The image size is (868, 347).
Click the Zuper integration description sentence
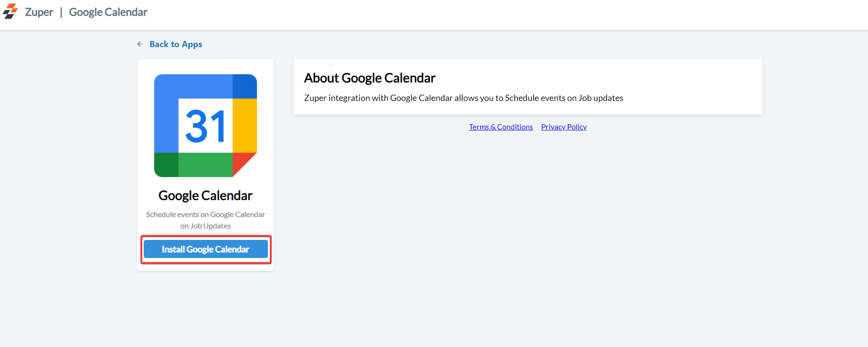tap(464, 98)
